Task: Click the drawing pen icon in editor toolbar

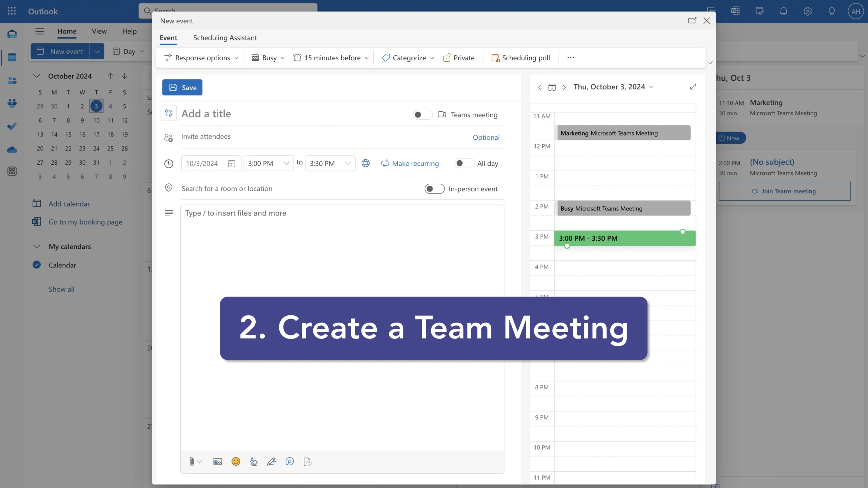Action: click(272, 462)
